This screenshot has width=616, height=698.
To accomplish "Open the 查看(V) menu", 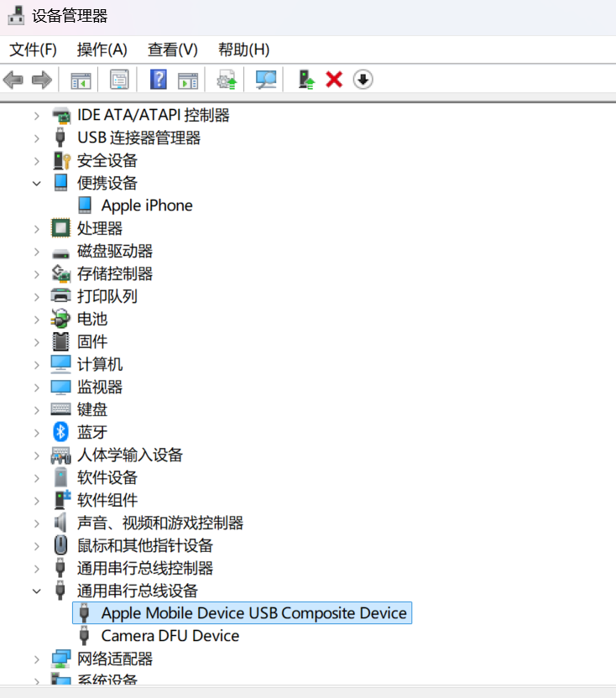I will 173,49.
